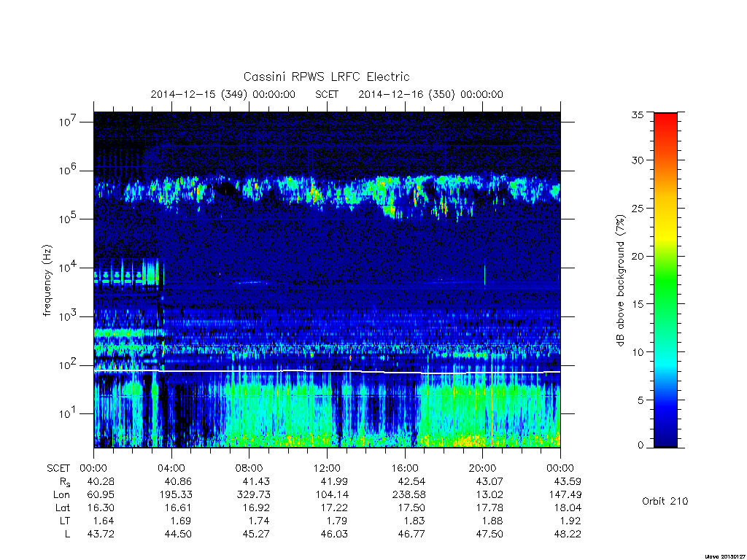The width and height of the screenshot is (747, 560).
Task: Click the L value 43.72
Action: (x=101, y=534)
